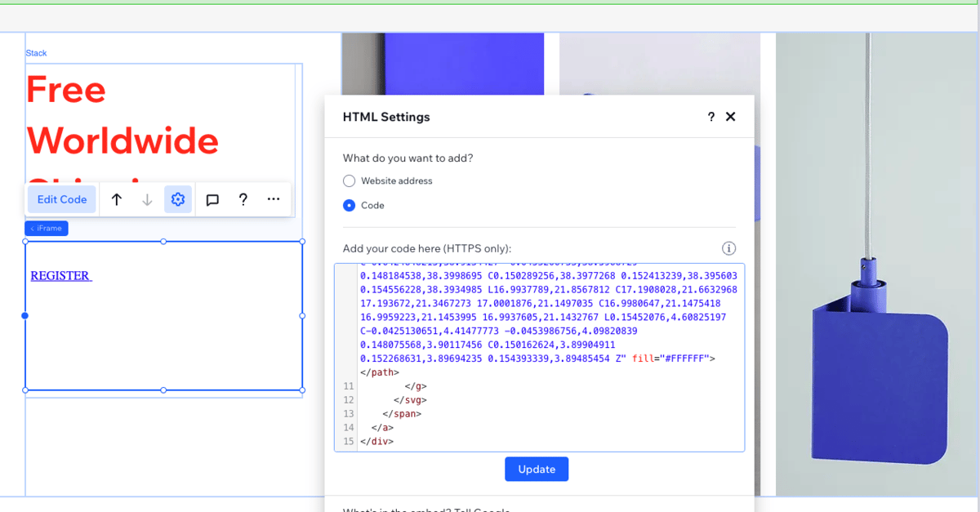
Task: Move element up with the up arrow icon
Action: click(117, 199)
